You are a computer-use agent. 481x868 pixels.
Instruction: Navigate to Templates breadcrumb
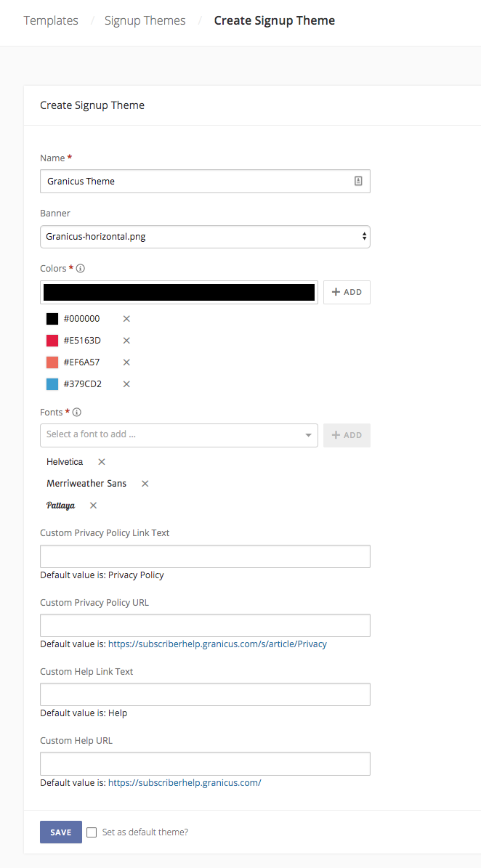pyautogui.click(x=50, y=20)
